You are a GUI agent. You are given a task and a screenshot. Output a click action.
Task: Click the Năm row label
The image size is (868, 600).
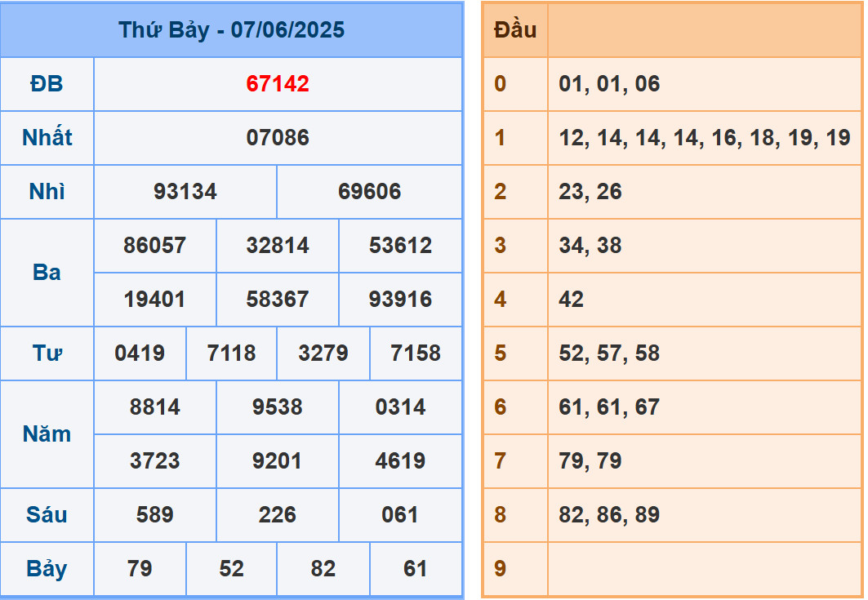[x=47, y=434]
